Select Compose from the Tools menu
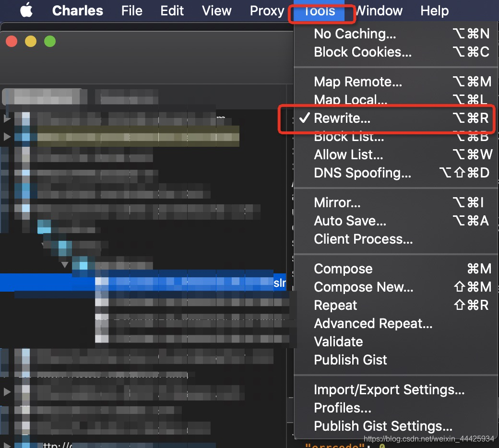499x448 pixels. pos(396,269)
